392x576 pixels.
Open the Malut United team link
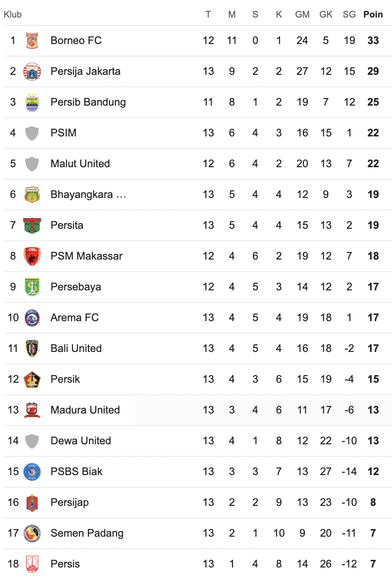point(80,164)
